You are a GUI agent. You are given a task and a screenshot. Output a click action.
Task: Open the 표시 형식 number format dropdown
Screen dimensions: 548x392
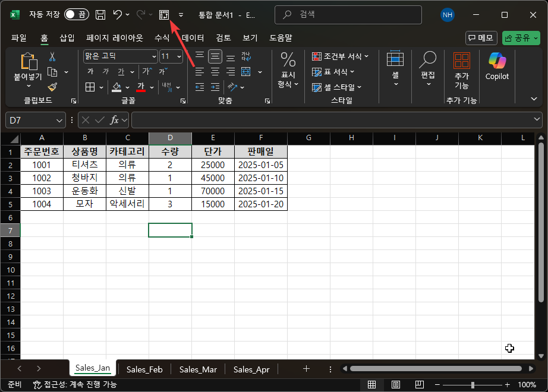(x=288, y=69)
